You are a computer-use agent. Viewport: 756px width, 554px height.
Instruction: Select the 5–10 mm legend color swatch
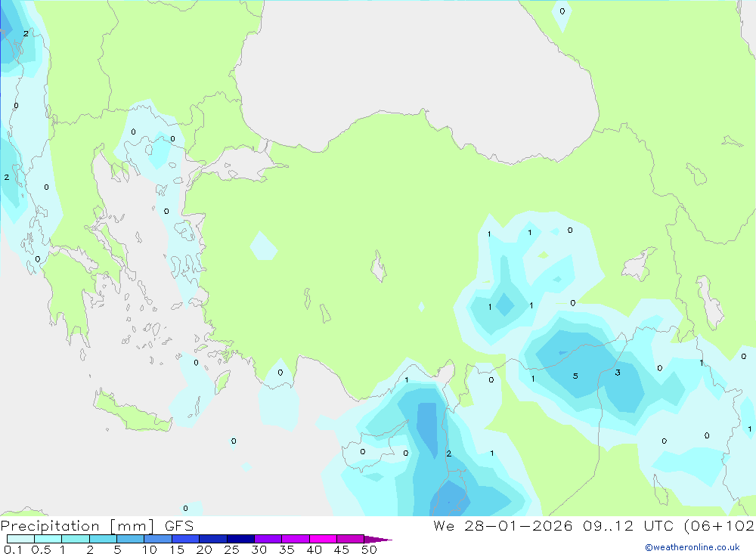131,539
